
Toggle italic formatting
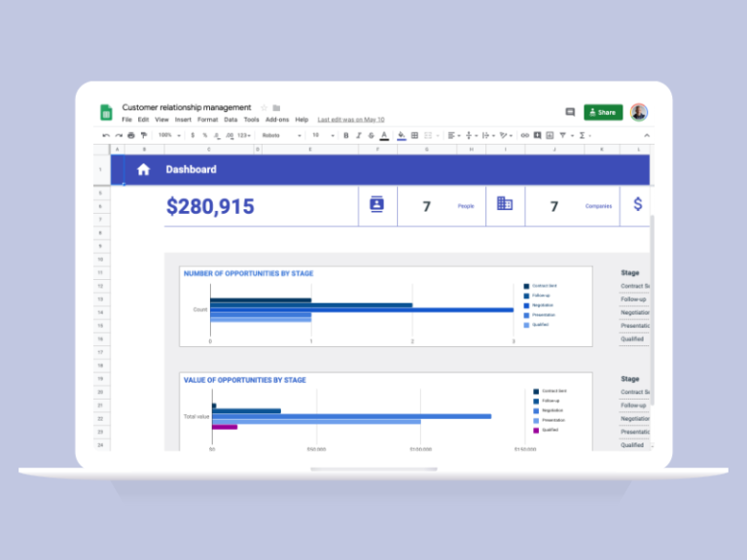[359, 136]
